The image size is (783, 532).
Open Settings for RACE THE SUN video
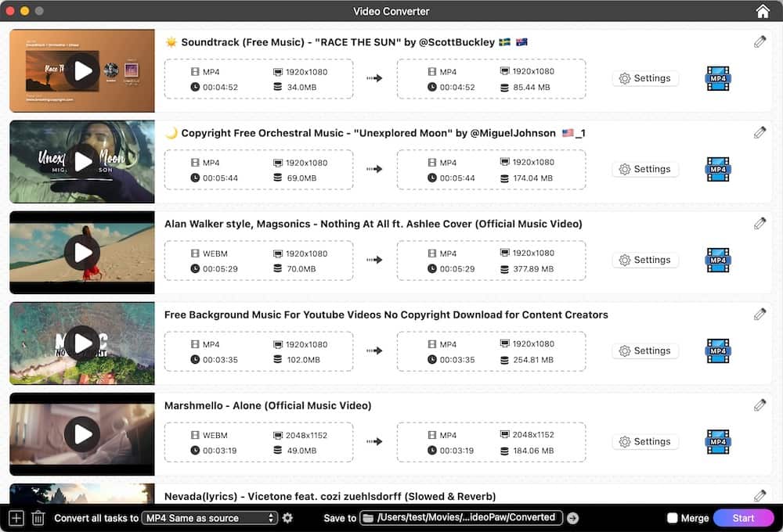tap(644, 78)
